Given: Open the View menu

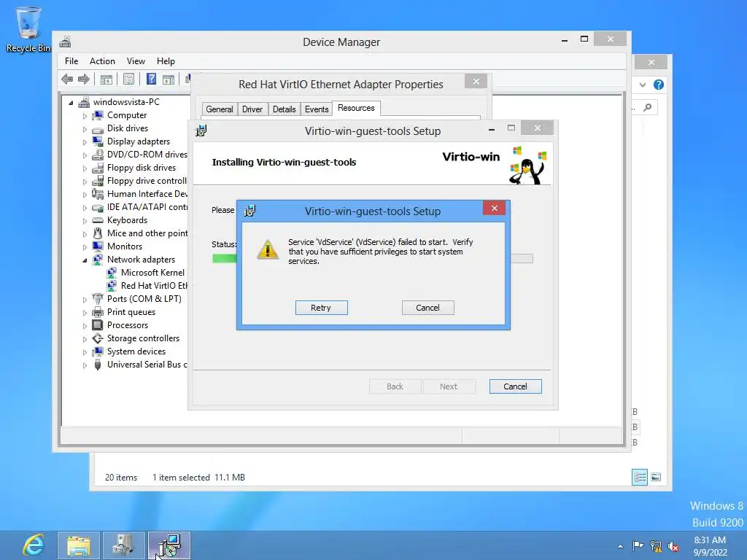Looking at the screenshot, I should [136, 61].
